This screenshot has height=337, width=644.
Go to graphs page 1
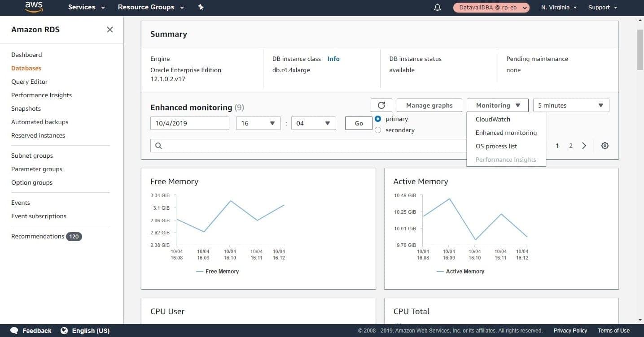(x=557, y=146)
